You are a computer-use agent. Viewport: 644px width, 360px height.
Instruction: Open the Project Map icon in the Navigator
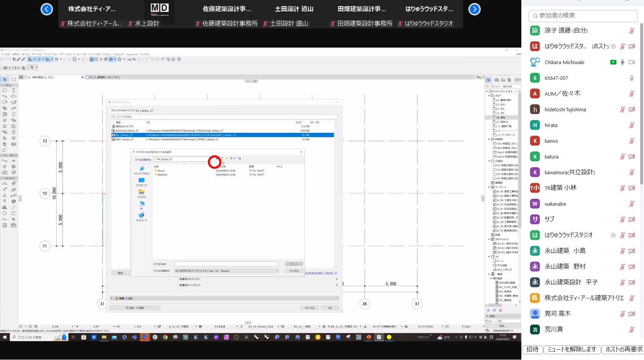(488, 80)
